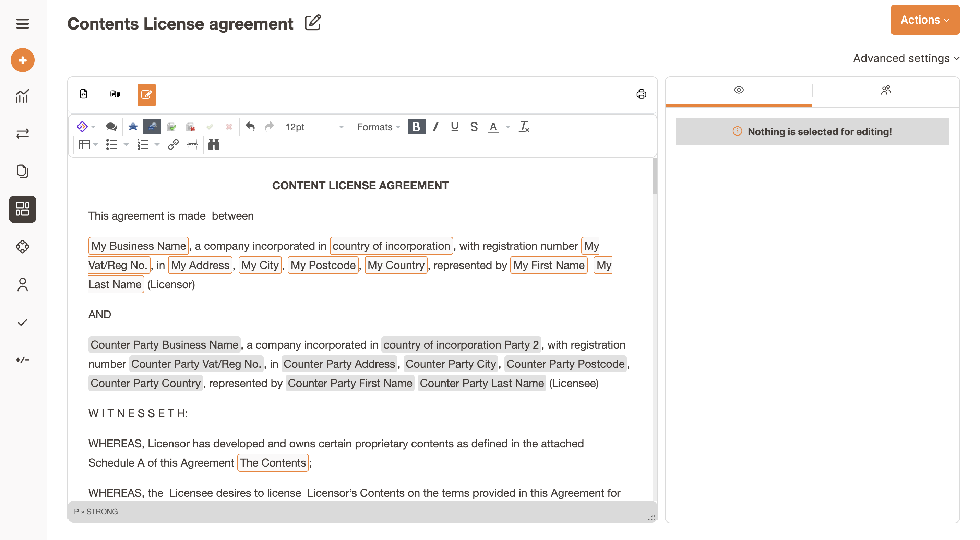Open variable dropdown arrow beside diamond icon

pos(93,127)
